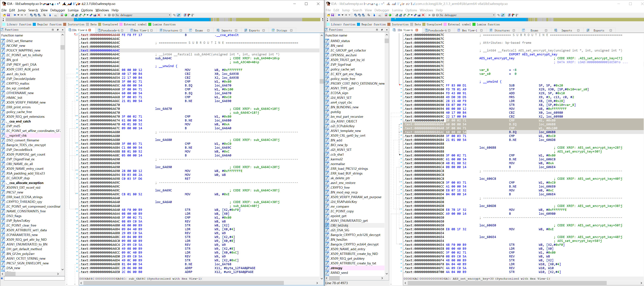Click Save icon in left IDA window
The image size is (644, 286).
[x=8, y=15]
